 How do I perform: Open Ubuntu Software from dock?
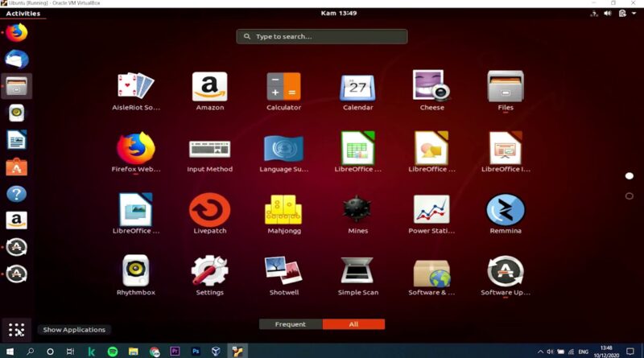16,167
